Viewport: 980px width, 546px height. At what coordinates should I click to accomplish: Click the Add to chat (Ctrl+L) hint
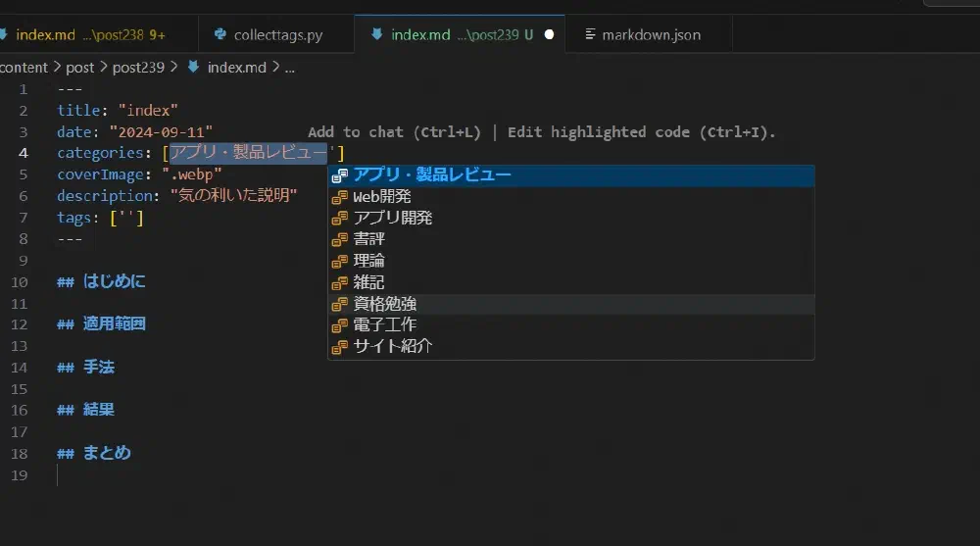pyautogui.click(x=394, y=132)
